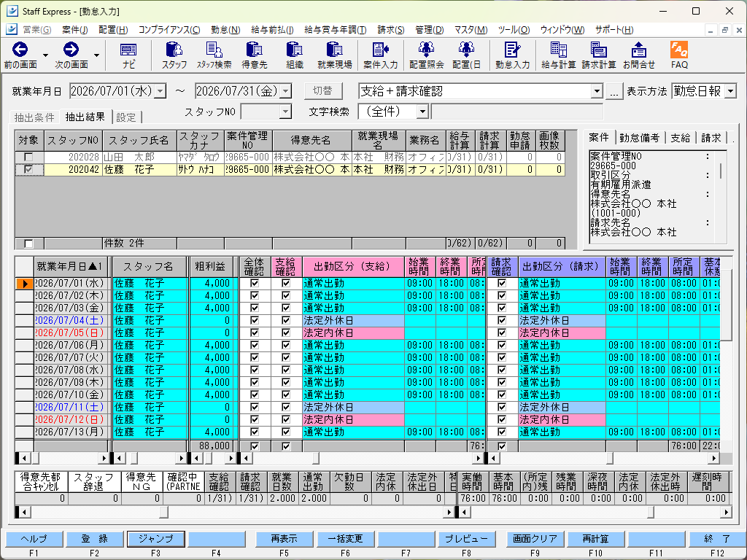
Task: Expand the 表示方法 勤怠日報 dropdown
Action: pyautogui.click(x=730, y=91)
